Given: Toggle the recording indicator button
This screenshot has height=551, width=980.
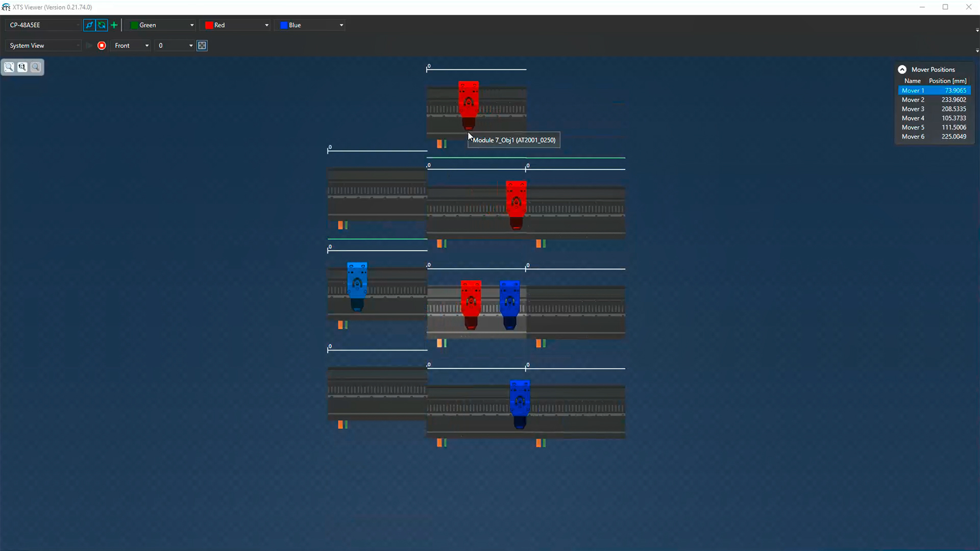Looking at the screenshot, I should [101, 45].
